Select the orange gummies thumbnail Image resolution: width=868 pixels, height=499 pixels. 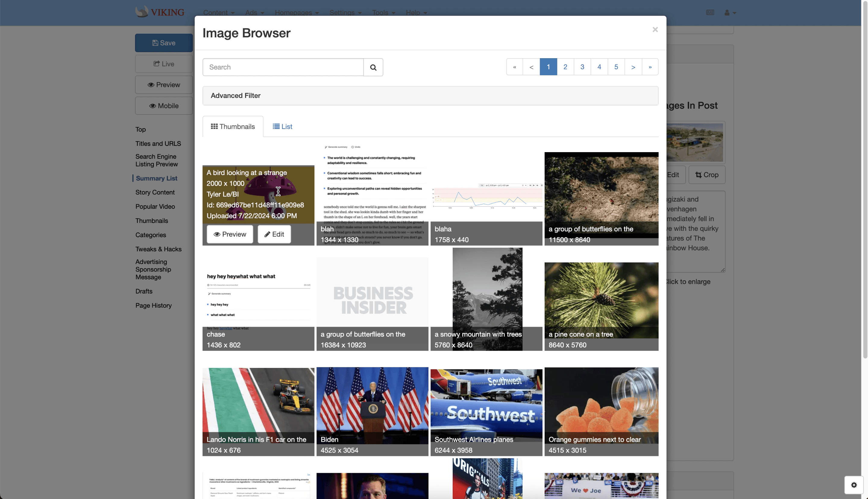[x=601, y=412]
